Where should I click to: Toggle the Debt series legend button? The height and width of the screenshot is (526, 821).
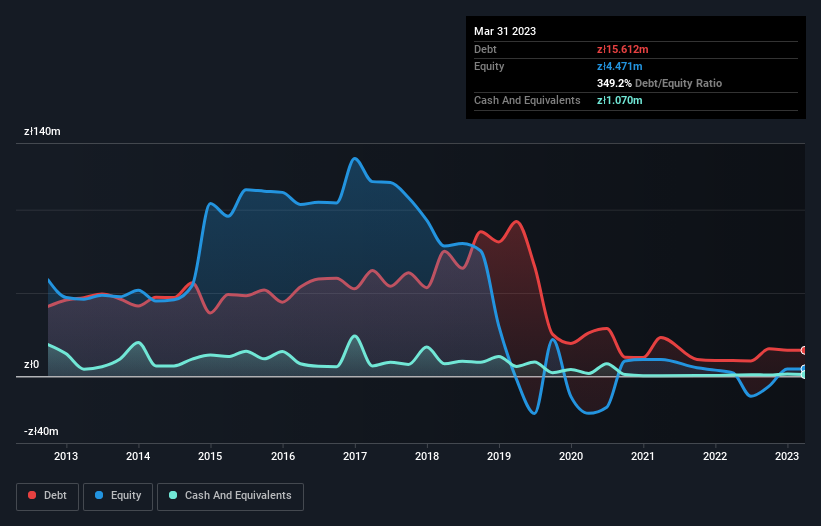pos(47,496)
